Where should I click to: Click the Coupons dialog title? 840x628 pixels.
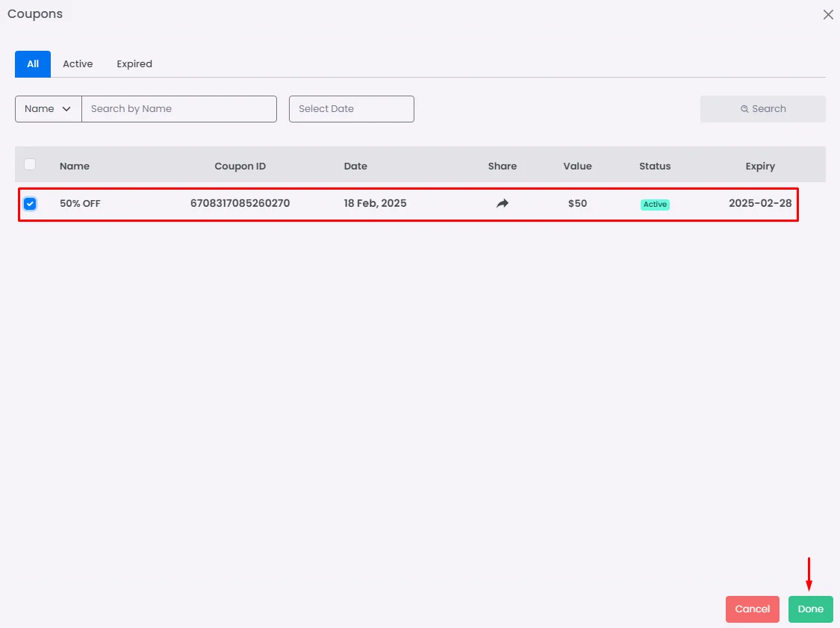click(x=35, y=14)
